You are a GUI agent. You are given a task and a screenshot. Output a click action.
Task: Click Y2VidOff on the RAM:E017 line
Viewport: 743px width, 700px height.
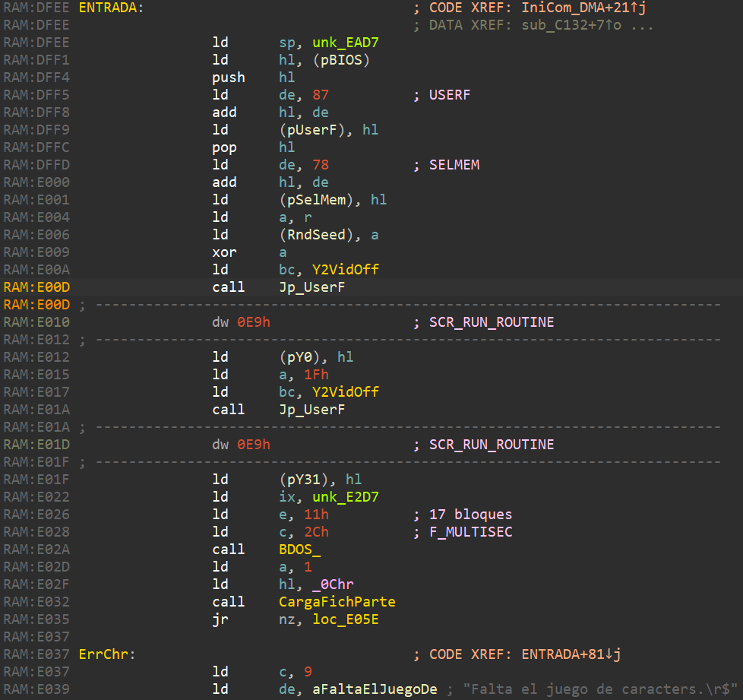click(346, 392)
